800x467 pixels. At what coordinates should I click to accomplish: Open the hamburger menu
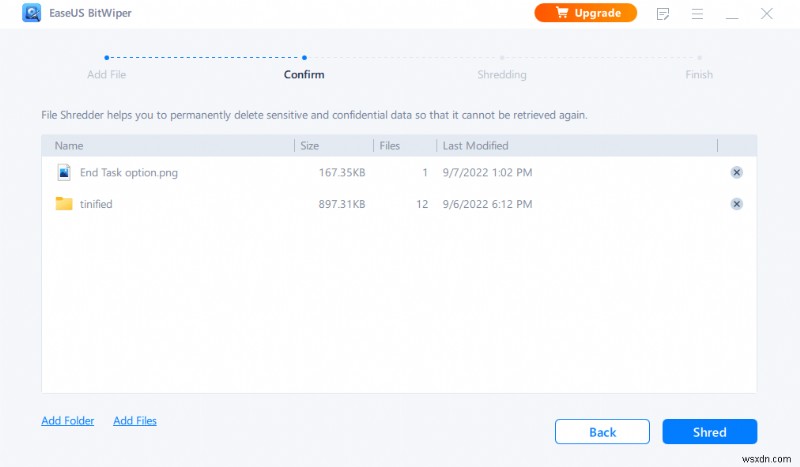coord(698,14)
